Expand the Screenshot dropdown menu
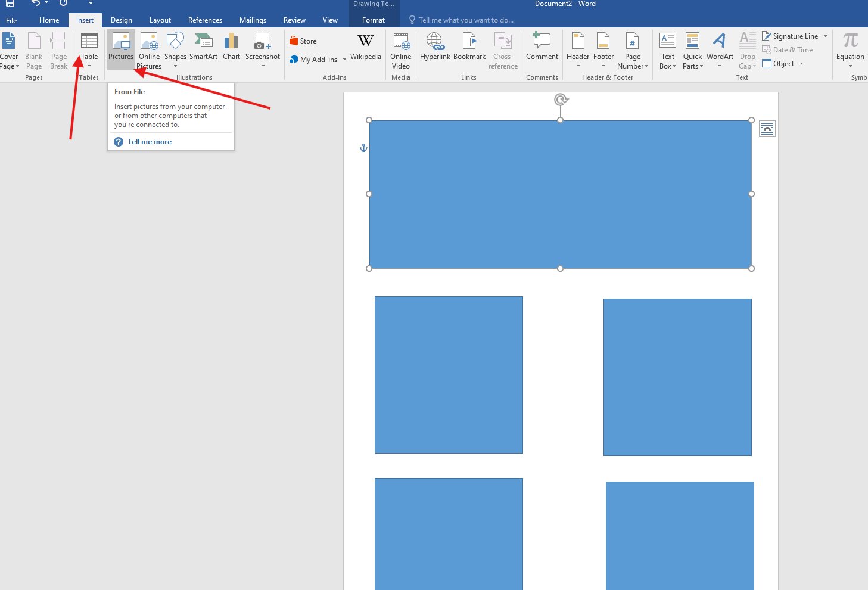Screen dimensions: 868x590 pyautogui.click(x=263, y=66)
